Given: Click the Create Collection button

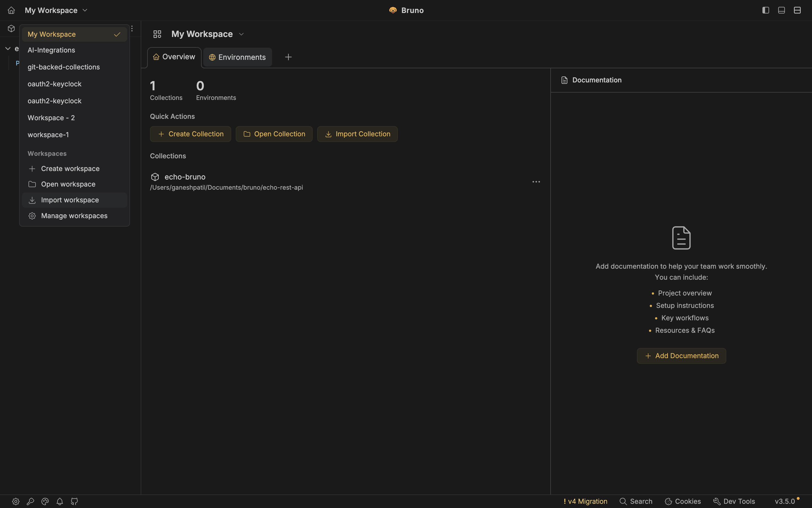Looking at the screenshot, I should [191, 134].
